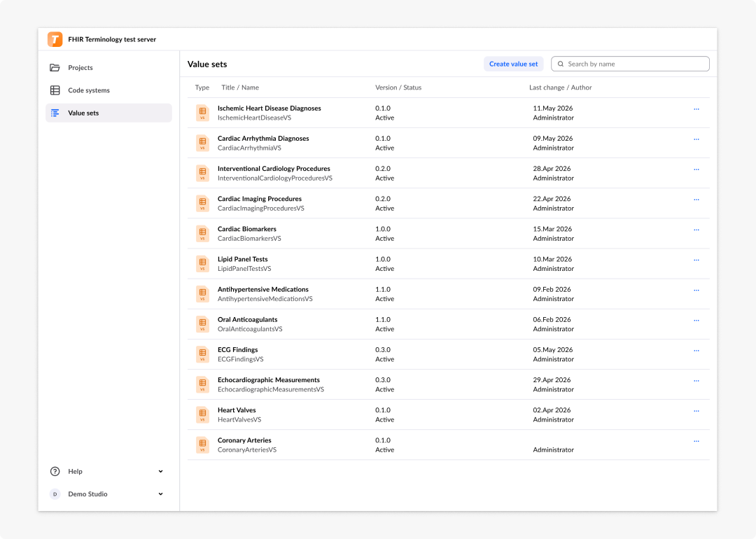Open more options for Cardiac Imaging Procedures
This screenshot has height=539, width=756.
click(x=696, y=199)
